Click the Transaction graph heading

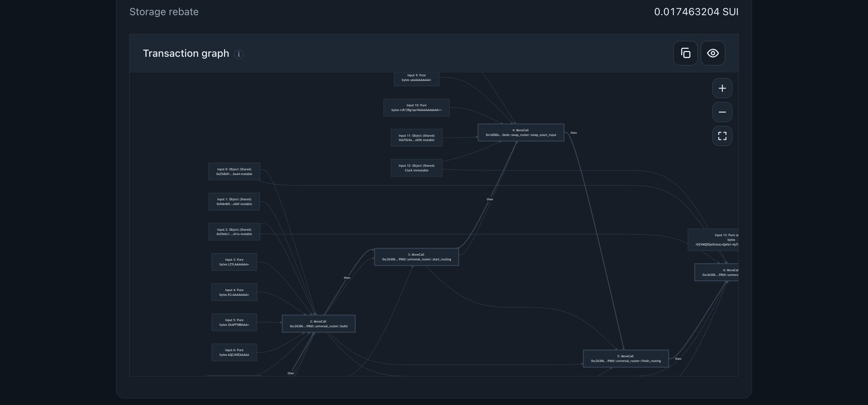tap(186, 53)
